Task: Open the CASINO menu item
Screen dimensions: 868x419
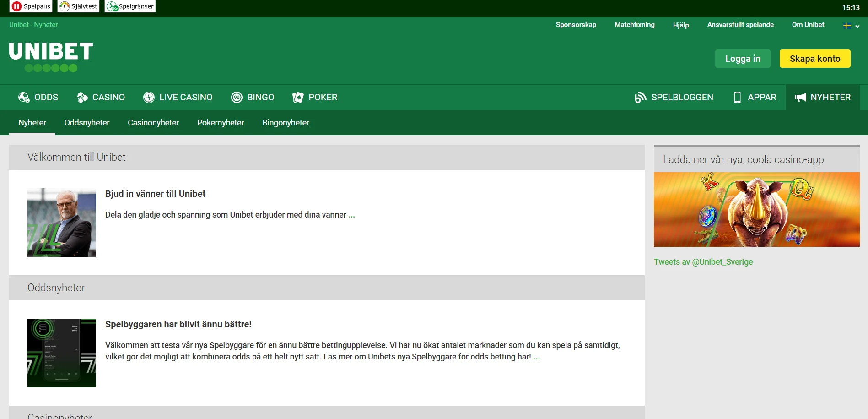Action: click(x=101, y=97)
